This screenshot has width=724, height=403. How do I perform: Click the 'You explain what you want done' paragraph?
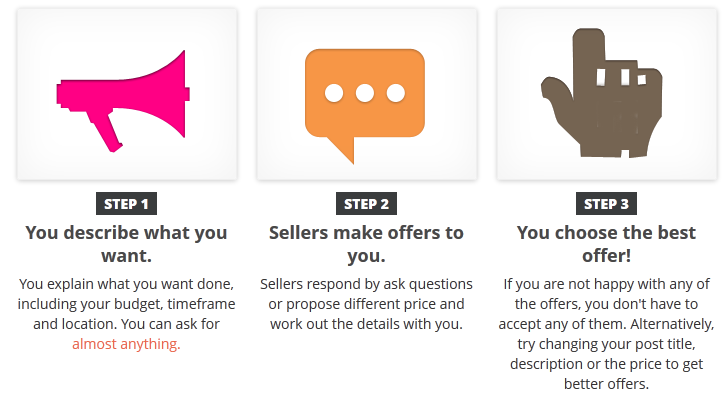[x=126, y=314]
